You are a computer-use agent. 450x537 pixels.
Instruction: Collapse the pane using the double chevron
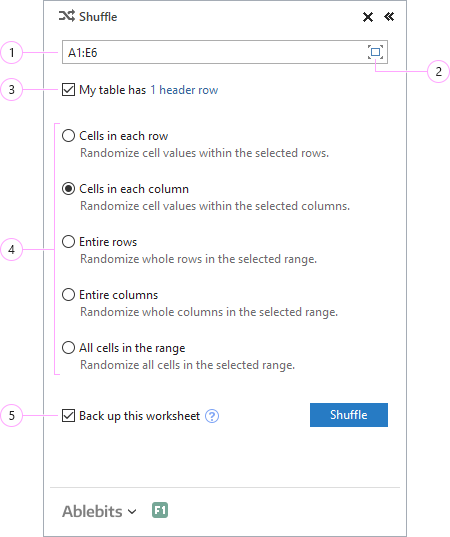point(389,16)
